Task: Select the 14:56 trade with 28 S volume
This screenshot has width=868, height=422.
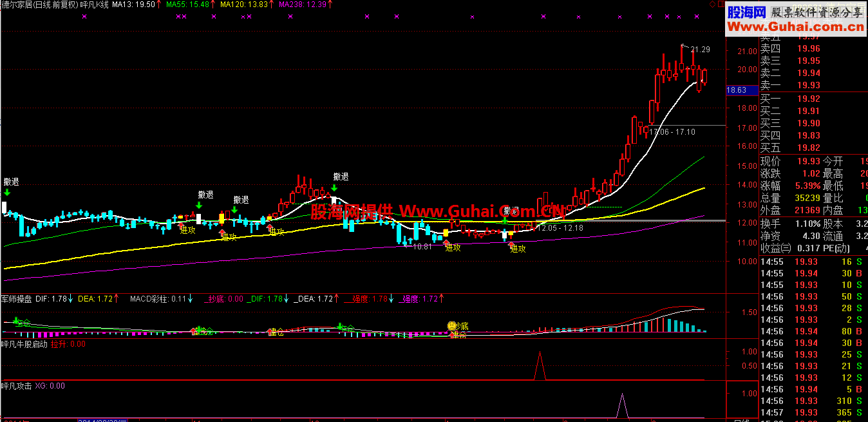Action: click(813, 308)
